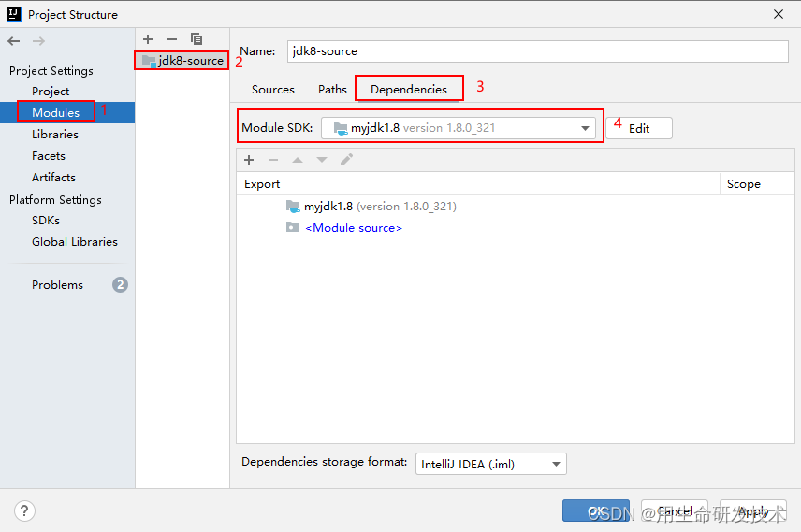This screenshot has width=801, height=532.
Task: Switch to the Dependencies tab
Action: pyautogui.click(x=409, y=90)
